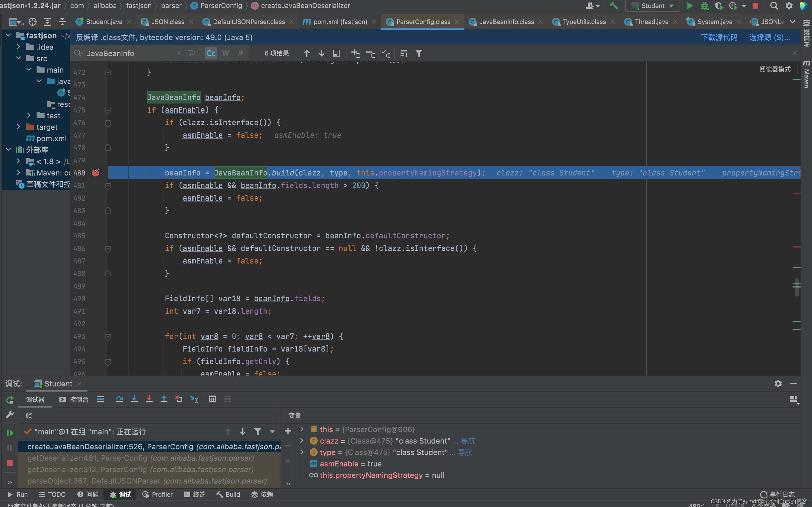Viewport: 812px width, 507px height.
Task: Open the Profiler tool window button
Action: click(157, 494)
